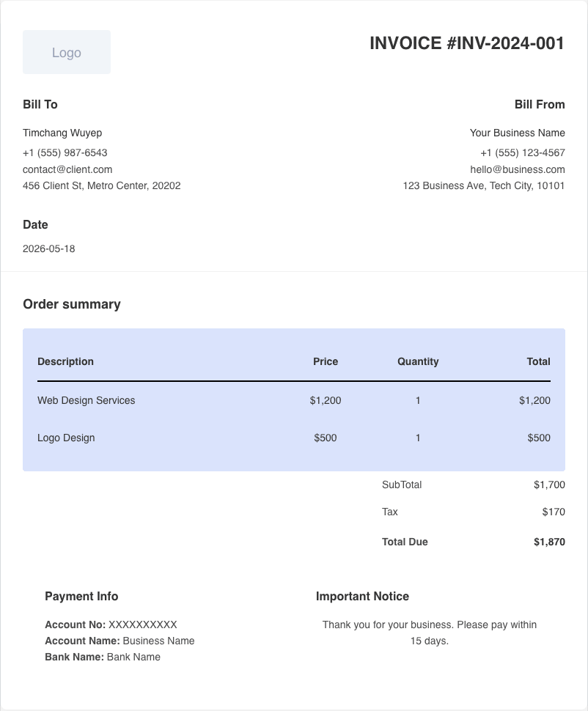Viewport: 588px width, 711px height.
Task: Click the Price column header
Action: click(x=326, y=361)
